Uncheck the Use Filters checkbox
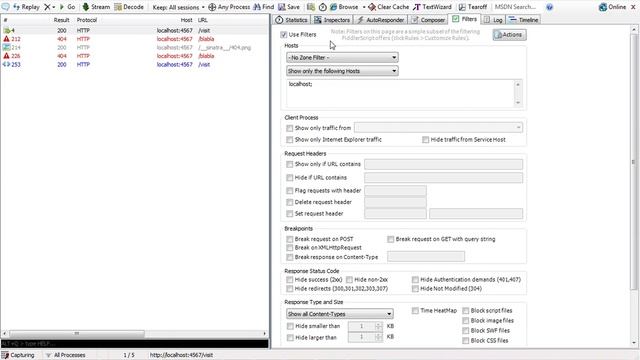This screenshot has width=640, height=360. click(284, 35)
